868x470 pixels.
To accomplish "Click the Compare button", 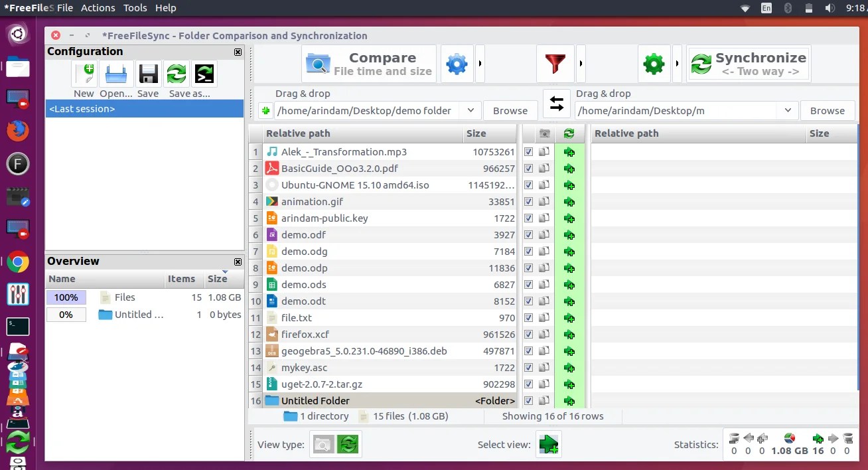I will 369,64.
